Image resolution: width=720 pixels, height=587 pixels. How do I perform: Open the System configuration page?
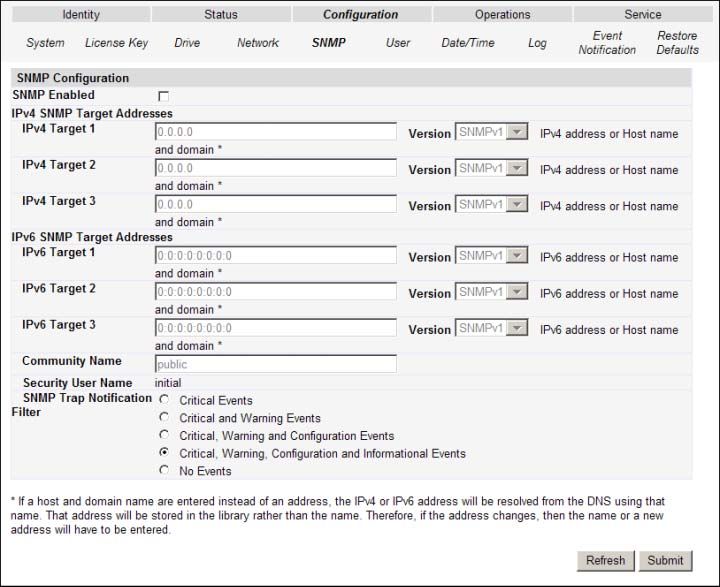[45, 43]
